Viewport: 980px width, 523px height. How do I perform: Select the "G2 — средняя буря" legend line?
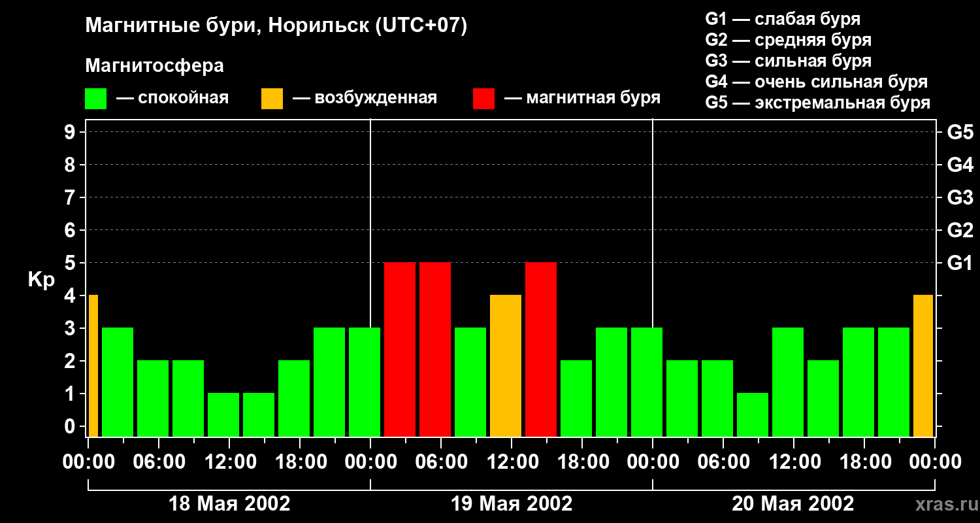pos(789,39)
